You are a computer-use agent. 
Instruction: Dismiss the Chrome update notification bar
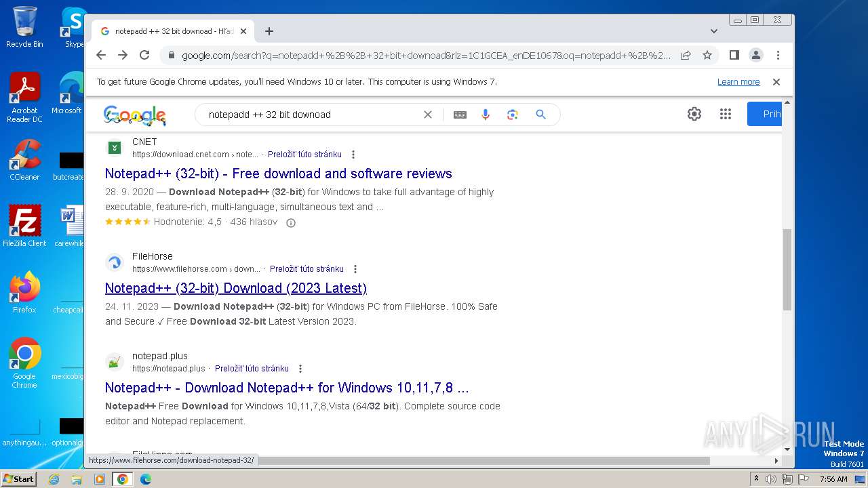(x=776, y=81)
